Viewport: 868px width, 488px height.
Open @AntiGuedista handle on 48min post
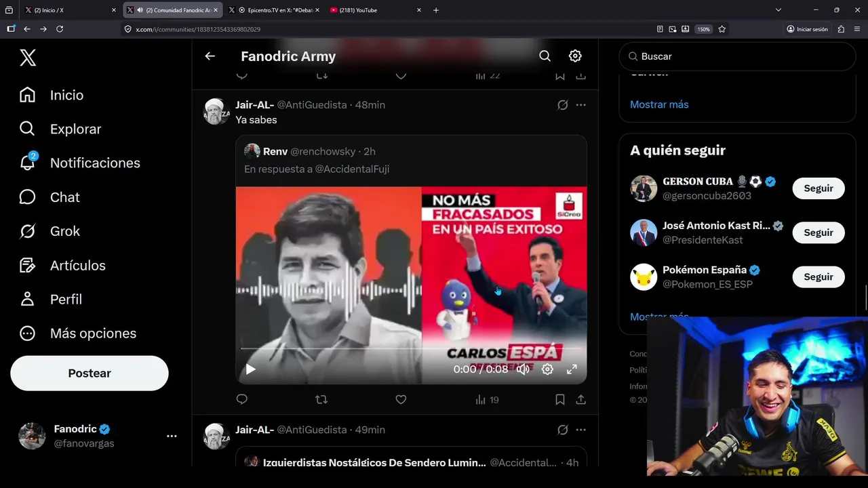click(x=312, y=105)
